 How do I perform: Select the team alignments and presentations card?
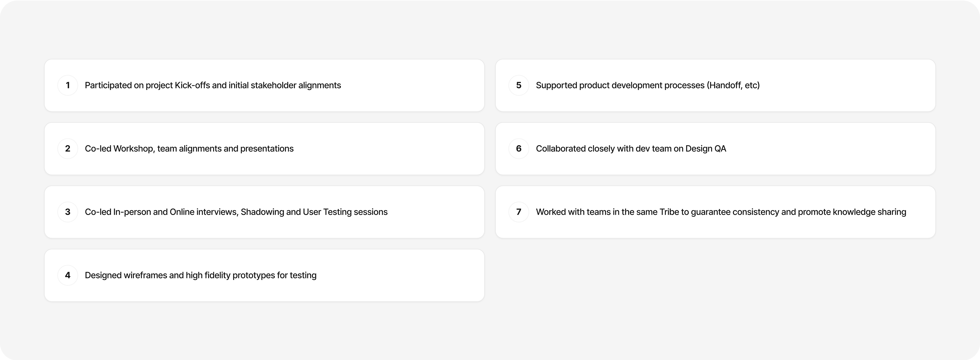(264, 149)
